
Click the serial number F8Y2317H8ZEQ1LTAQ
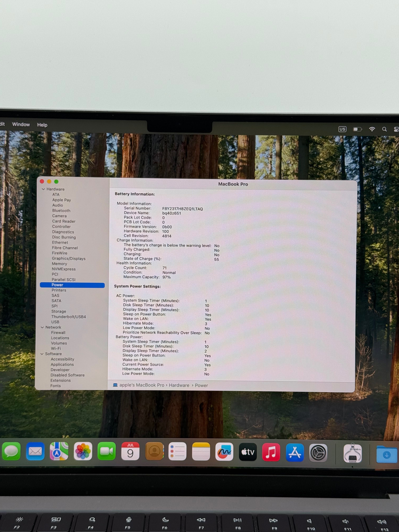[182, 209]
